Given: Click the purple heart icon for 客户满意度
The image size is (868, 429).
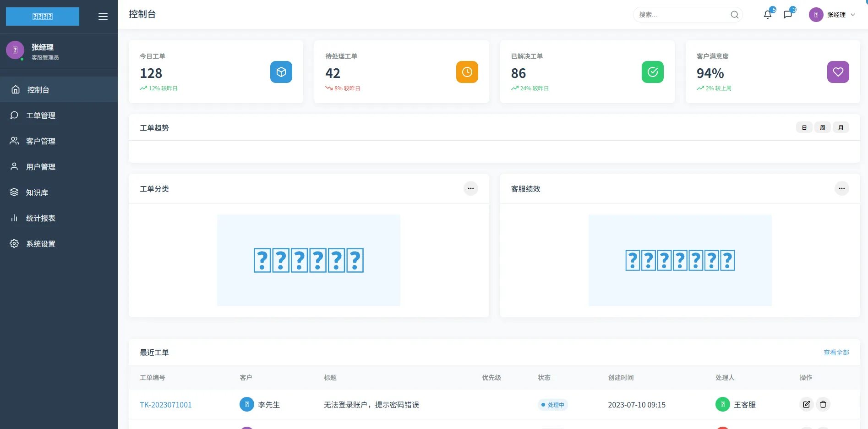Looking at the screenshot, I should coord(838,72).
